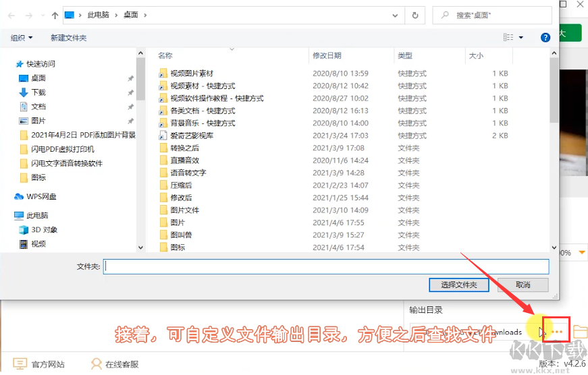Click the search desktop field
The image size is (588, 375).
[492, 16]
